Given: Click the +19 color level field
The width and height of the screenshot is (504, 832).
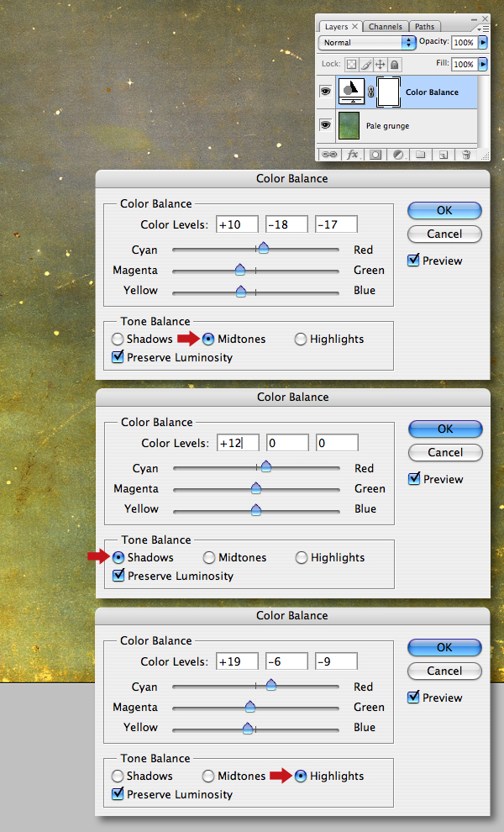Looking at the screenshot, I should pyautogui.click(x=237, y=661).
